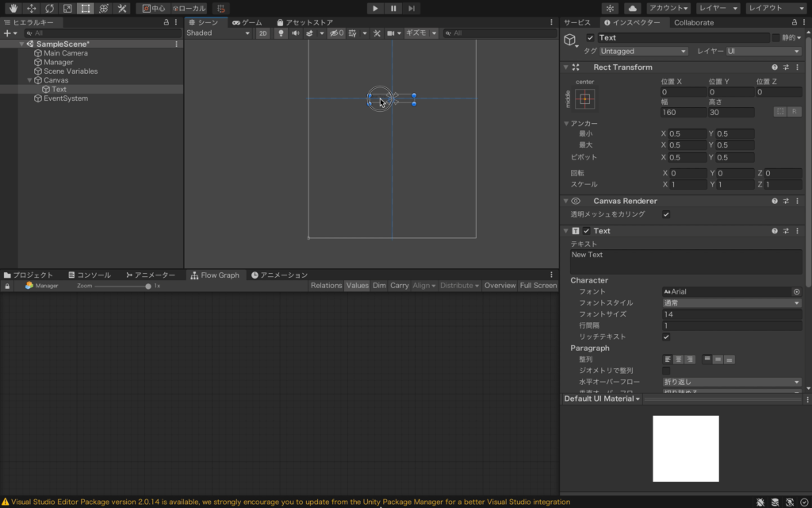Viewport: 812px width, 508px height.
Task: Select the Manager object in the hierarchy
Action: 58,62
